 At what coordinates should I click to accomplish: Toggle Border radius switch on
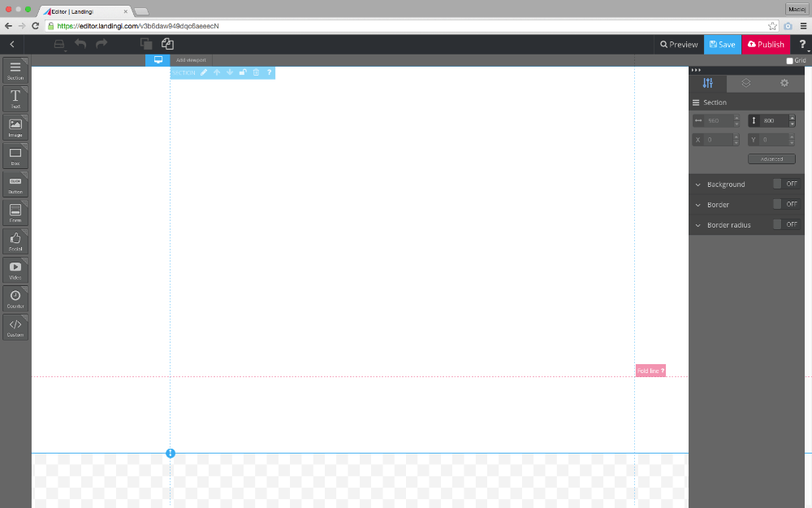point(786,224)
